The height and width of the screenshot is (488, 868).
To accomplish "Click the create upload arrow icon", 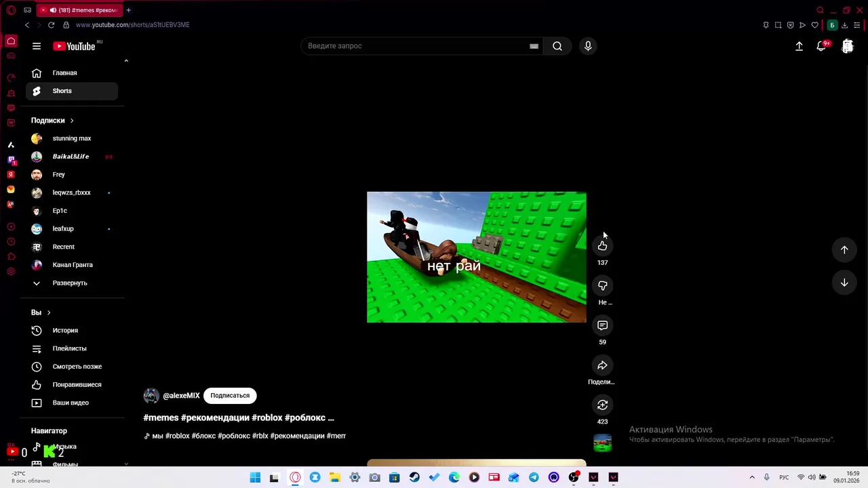I will pyautogui.click(x=799, y=46).
